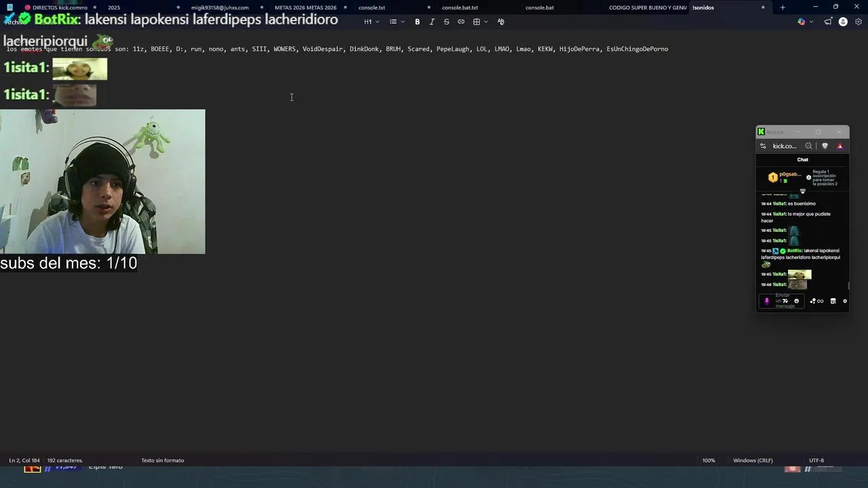Add a new Notepad tab

pyautogui.click(x=783, y=7)
